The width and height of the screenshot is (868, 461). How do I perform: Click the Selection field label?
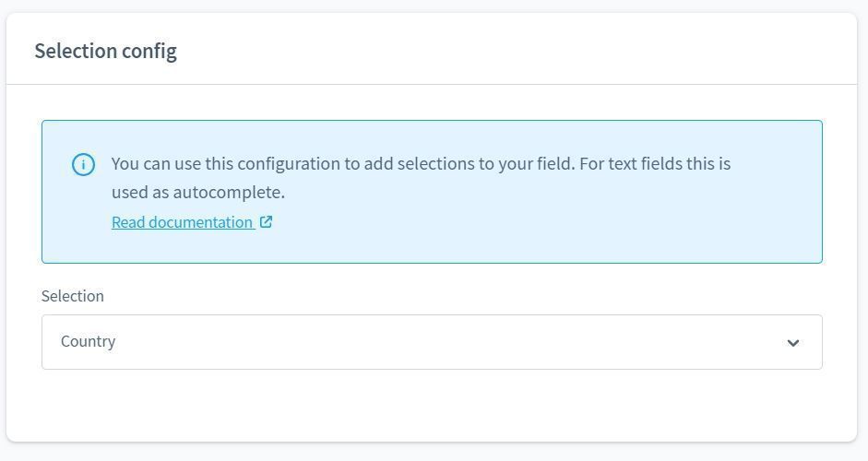tap(73, 296)
